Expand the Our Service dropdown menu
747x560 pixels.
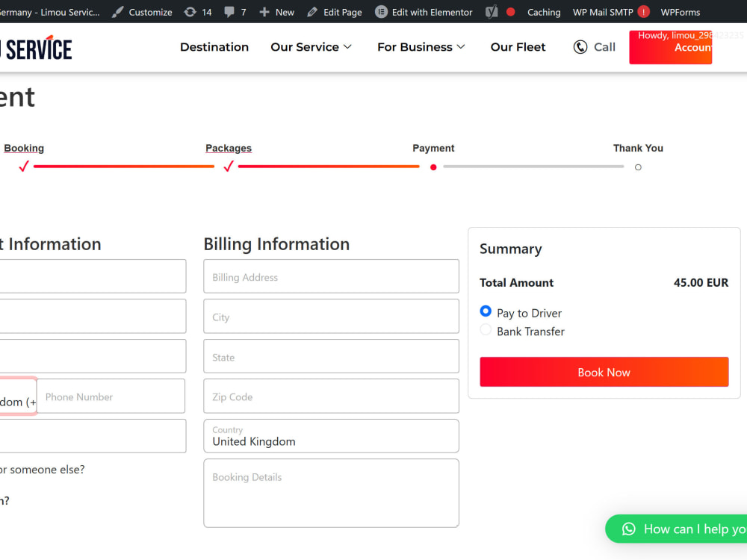pos(311,46)
